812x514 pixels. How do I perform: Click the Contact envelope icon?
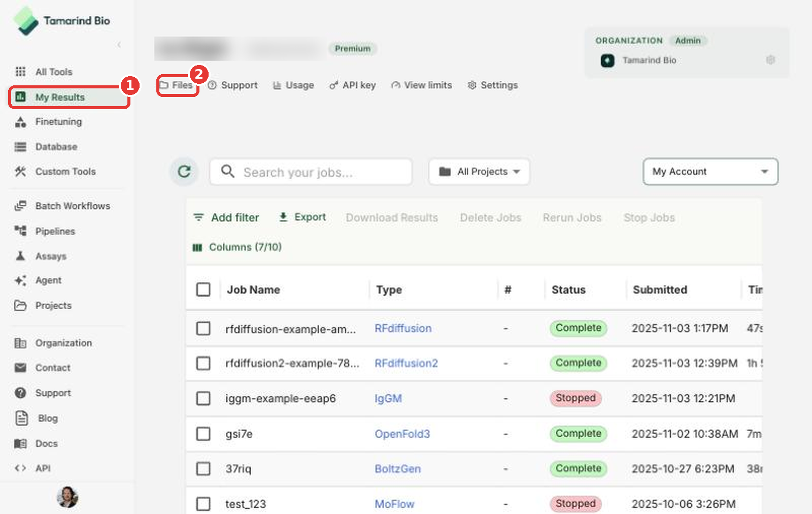(x=20, y=368)
